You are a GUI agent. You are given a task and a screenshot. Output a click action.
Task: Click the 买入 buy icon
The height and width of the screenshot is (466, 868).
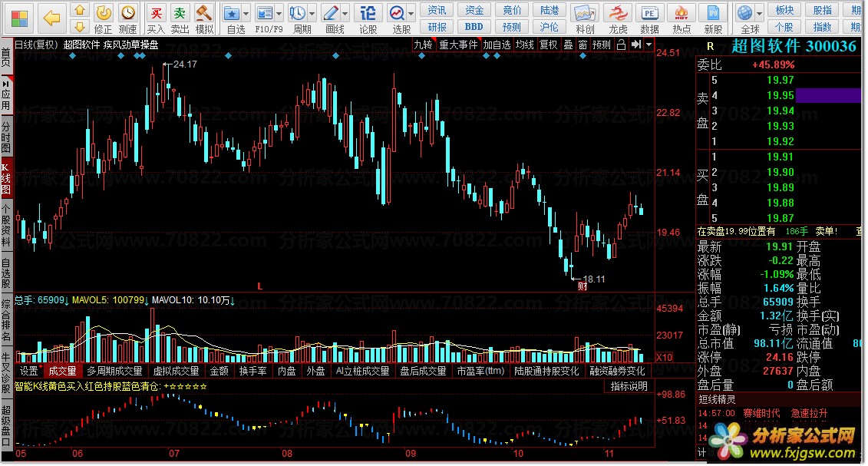[x=156, y=12]
